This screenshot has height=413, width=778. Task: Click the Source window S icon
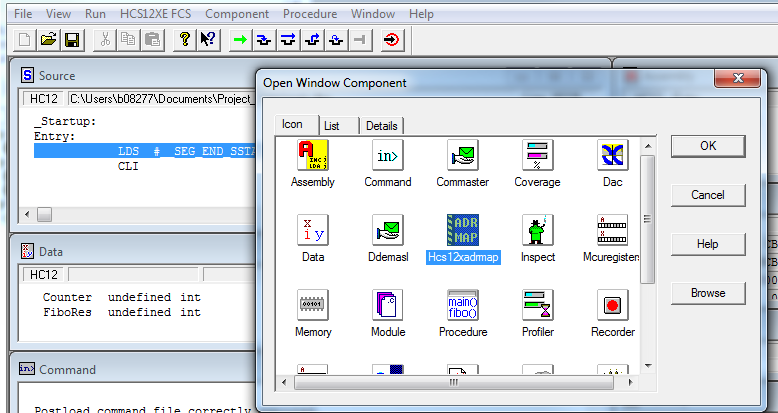(x=27, y=75)
